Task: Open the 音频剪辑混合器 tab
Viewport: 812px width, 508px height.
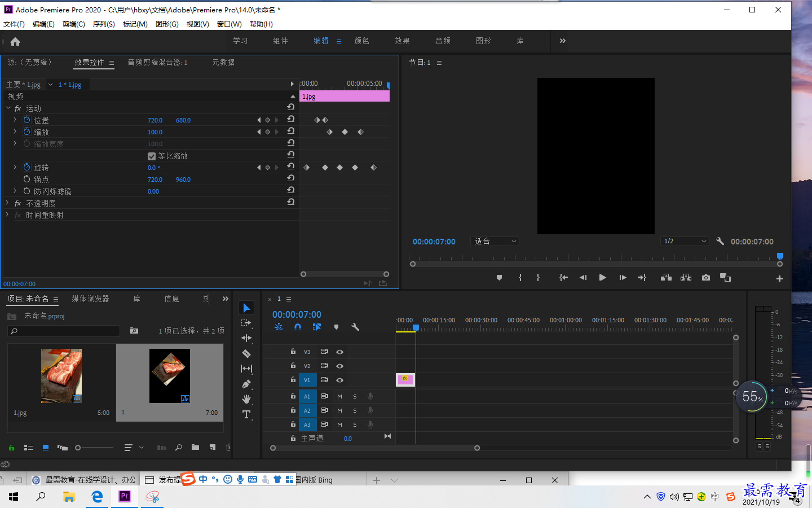Action: point(157,62)
